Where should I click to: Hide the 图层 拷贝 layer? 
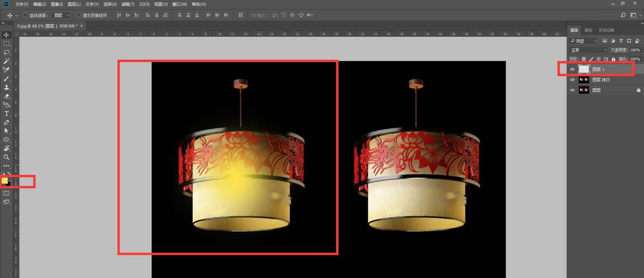[572, 80]
